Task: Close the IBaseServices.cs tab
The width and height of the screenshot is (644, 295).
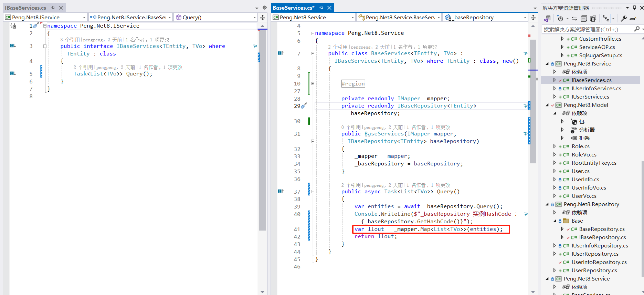Action: 61,8
